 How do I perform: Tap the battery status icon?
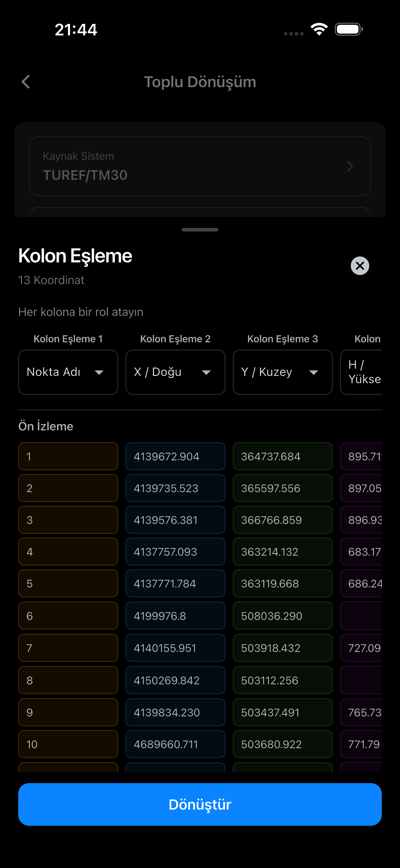click(x=349, y=29)
